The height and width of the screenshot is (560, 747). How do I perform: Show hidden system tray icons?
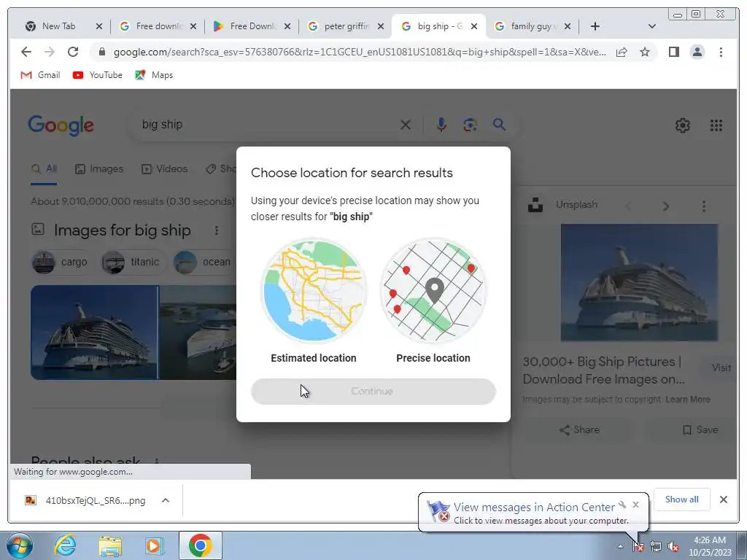pyautogui.click(x=620, y=546)
